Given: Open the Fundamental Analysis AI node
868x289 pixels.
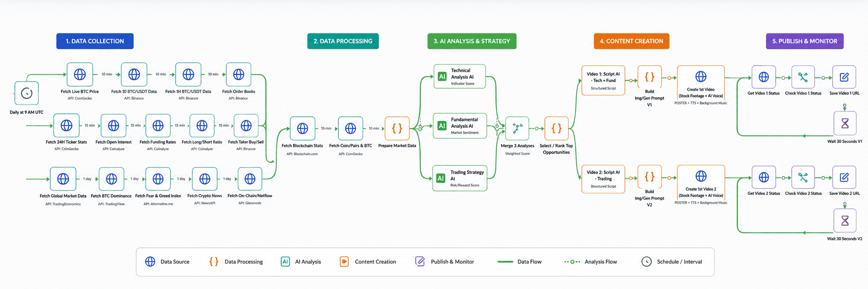Looking at the screenshot, I should 460,126.
